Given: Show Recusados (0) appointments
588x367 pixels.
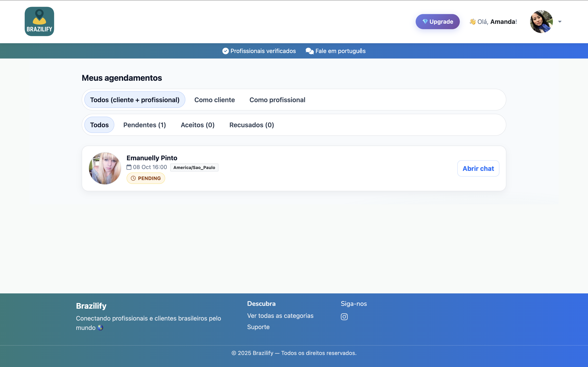Looking at the screenshot, I should pyautogui.click(x=252, y=125).
